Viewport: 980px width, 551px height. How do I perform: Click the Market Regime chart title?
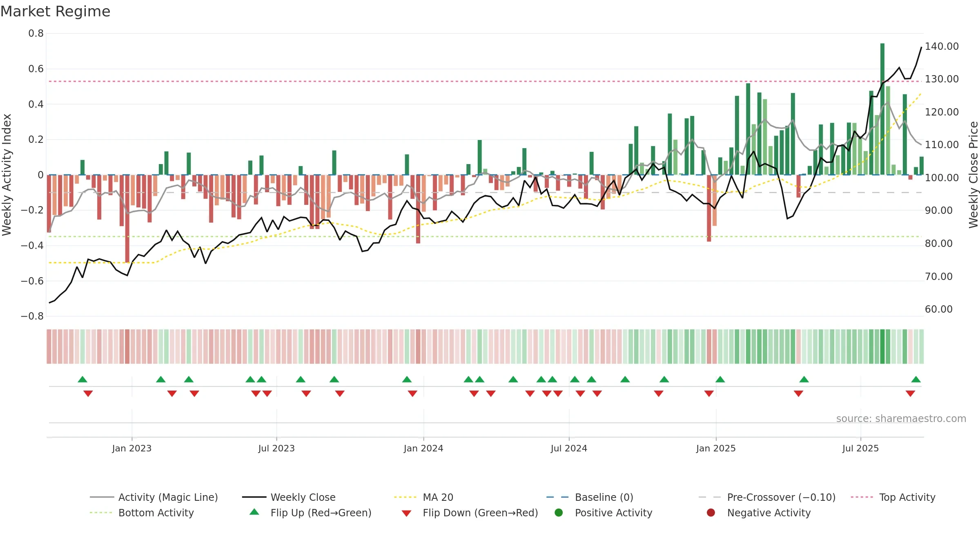(x=55, y=11)
